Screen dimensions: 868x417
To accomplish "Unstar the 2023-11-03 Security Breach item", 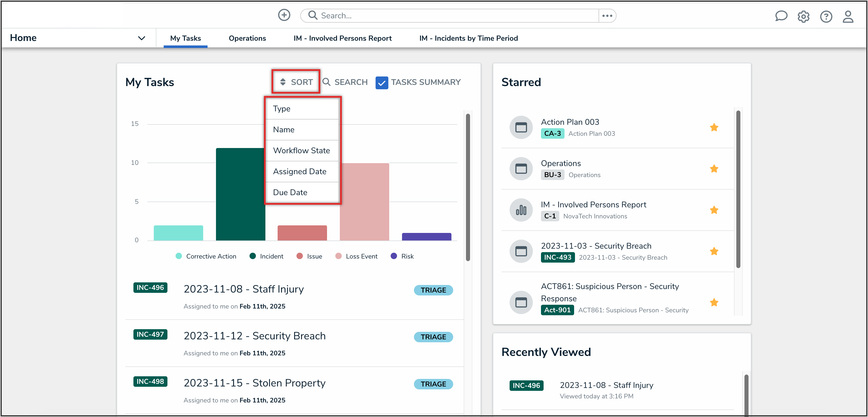I will click(x=714, y=251).
